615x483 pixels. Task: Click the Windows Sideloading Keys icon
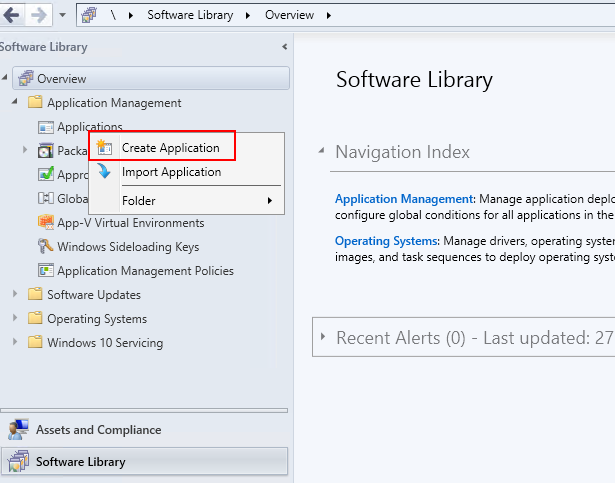click(45, 246)
